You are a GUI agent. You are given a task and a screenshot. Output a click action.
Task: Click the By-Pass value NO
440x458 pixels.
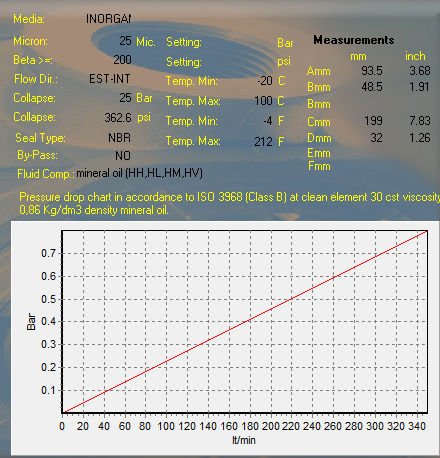(123, 155)
